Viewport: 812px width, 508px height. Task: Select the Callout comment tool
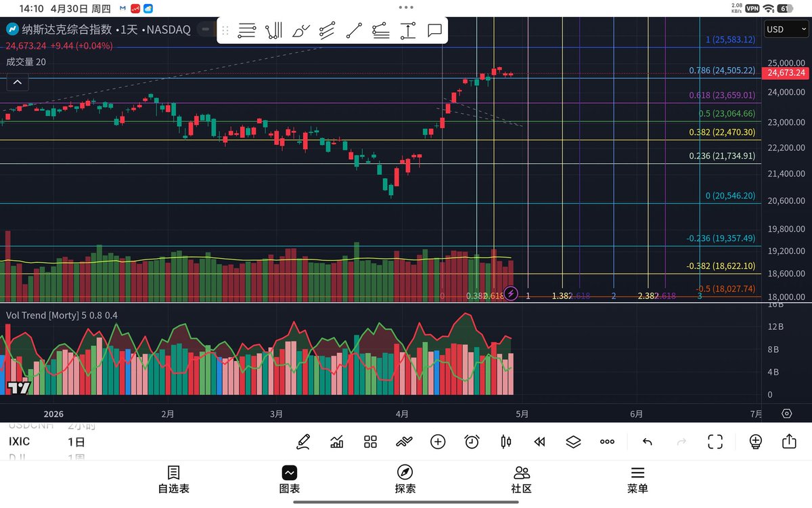[x=434, y=30]
